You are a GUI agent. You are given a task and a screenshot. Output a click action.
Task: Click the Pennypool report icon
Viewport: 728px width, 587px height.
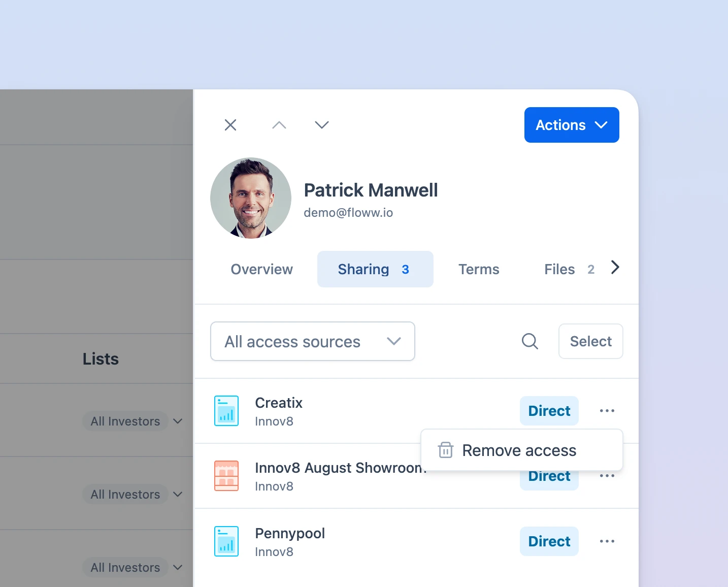(226, 541)
